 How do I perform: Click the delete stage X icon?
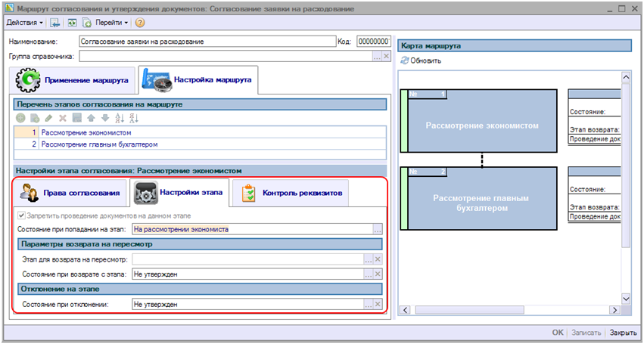[63, 118]
